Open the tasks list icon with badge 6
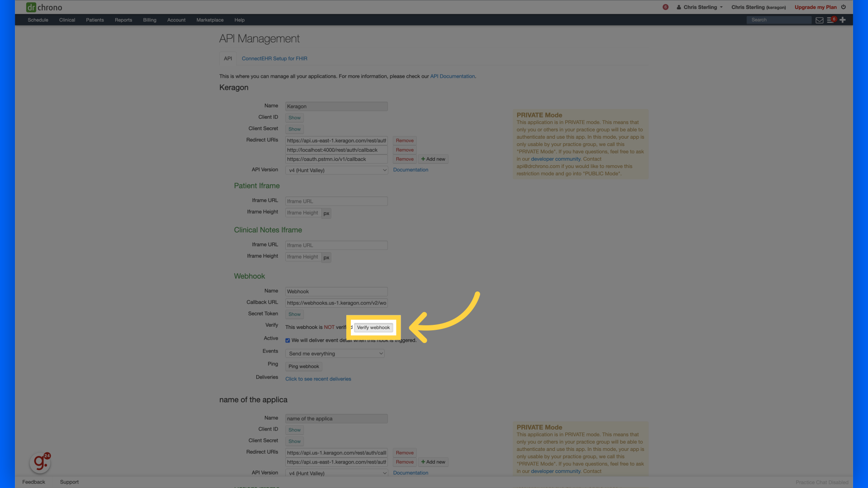Viewport: 868px width, 488px height. pyautogui.click(x=831, y=20)
